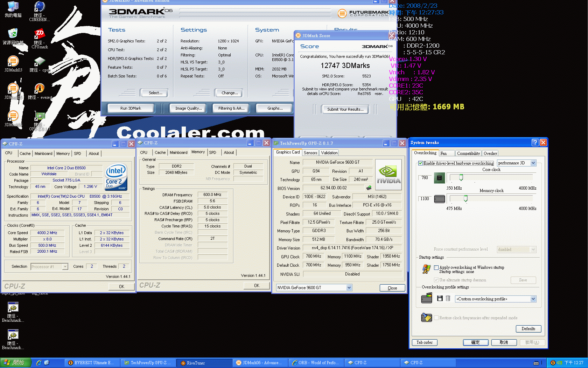Open the Processor #1 selection dropdown in CPU-Z
This screenshot has width=588, height=368.
tap(49, 267)
